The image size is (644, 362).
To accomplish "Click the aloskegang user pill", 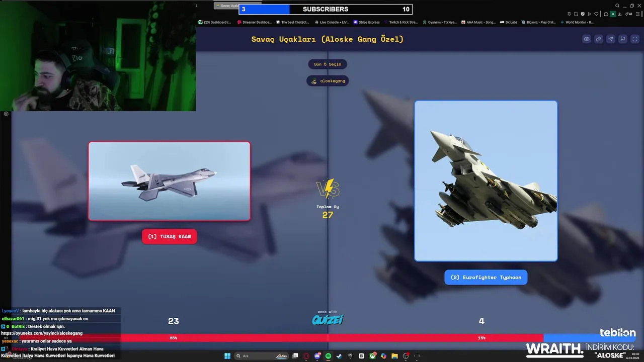I will coord(328,81).
